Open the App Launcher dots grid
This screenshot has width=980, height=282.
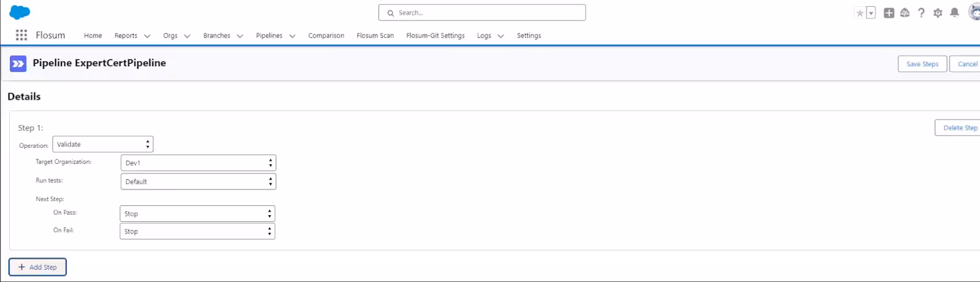click(x=21, y=35)
